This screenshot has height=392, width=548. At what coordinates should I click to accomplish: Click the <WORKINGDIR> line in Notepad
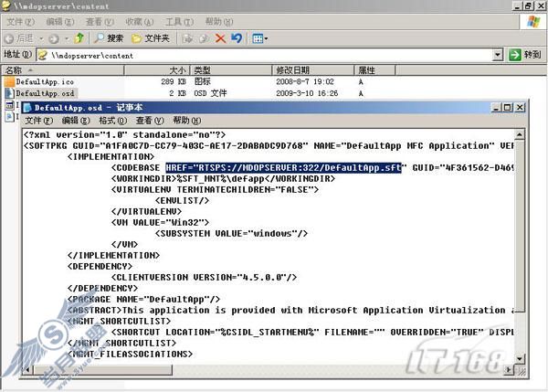(x=223, y=179)
